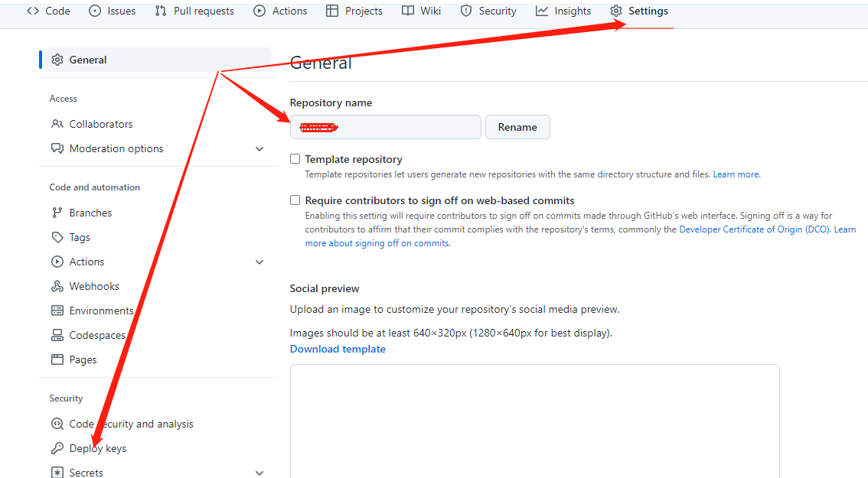
Task: Open the Developer Certificate of Origin link
Action: click(x=741, y=229)
